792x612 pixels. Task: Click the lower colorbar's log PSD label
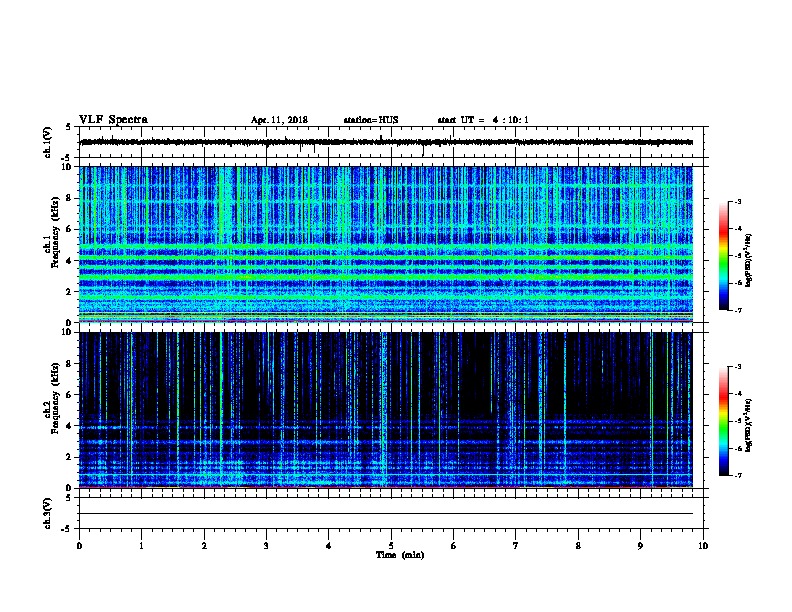point(748,425)
